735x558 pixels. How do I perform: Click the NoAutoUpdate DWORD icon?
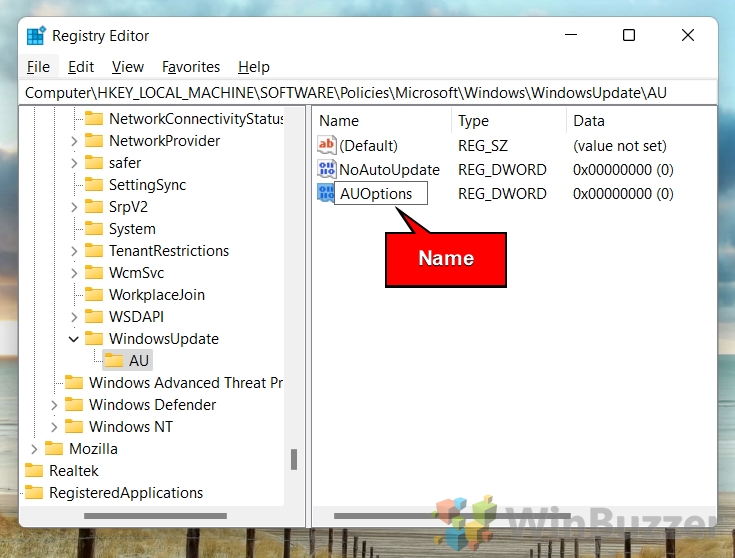point(326,169)
